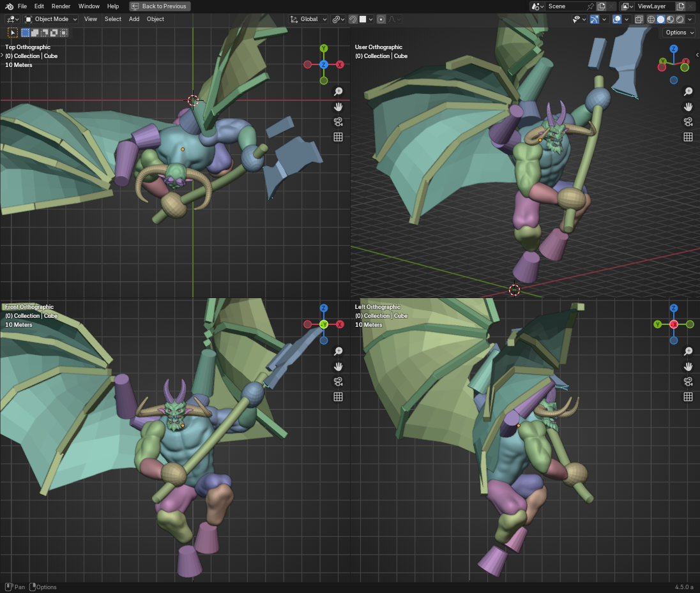Toggle viewport gizmos display
Viewport: 700px width, 593px height.
(594, 19)
